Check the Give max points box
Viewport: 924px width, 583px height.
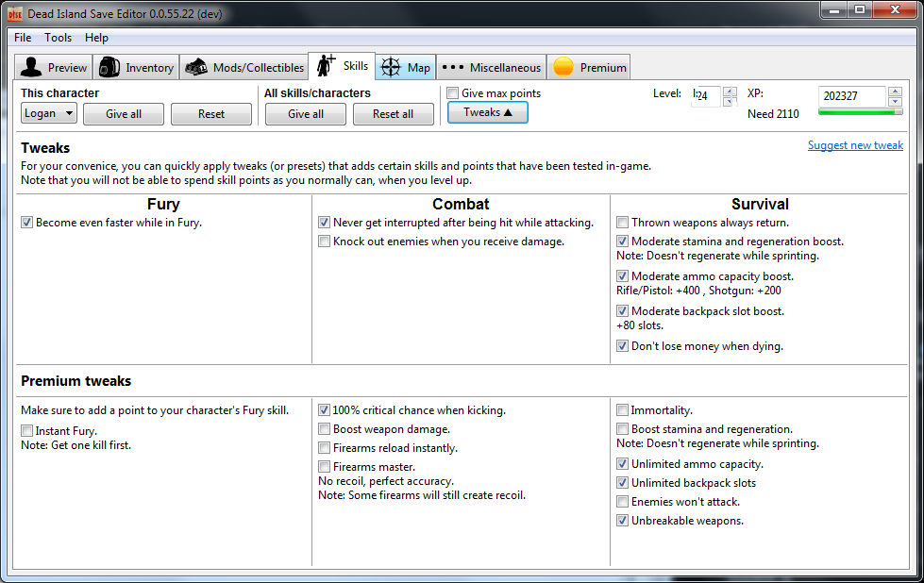click(x=453, y=93)
